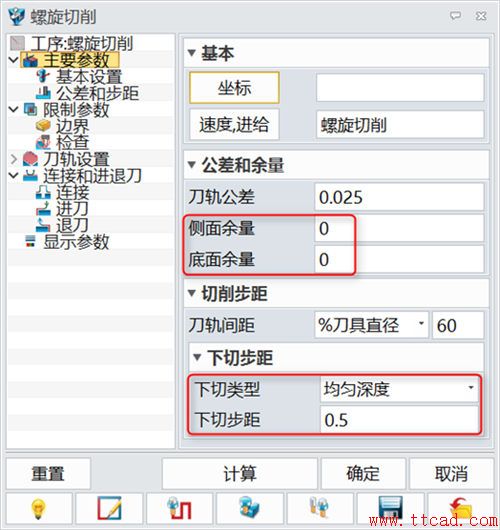
Task: Select 基本设置 in the tree
Action: tap(89, 76)
